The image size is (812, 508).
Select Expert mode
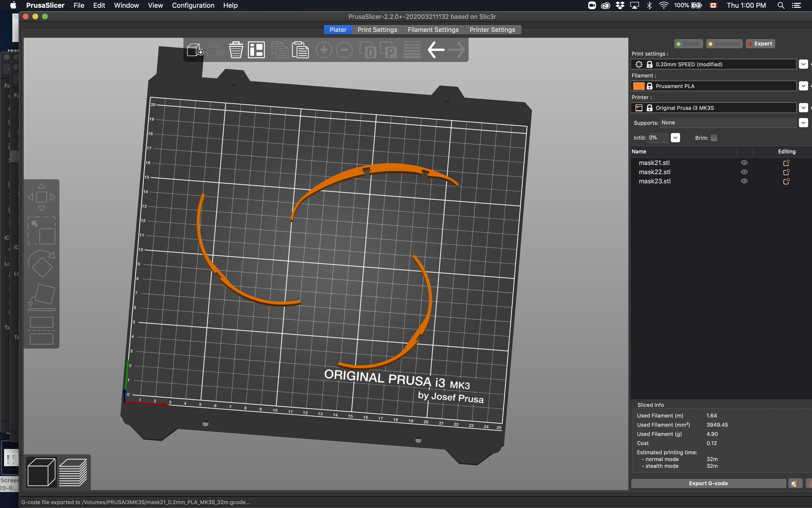click(760, 44)
